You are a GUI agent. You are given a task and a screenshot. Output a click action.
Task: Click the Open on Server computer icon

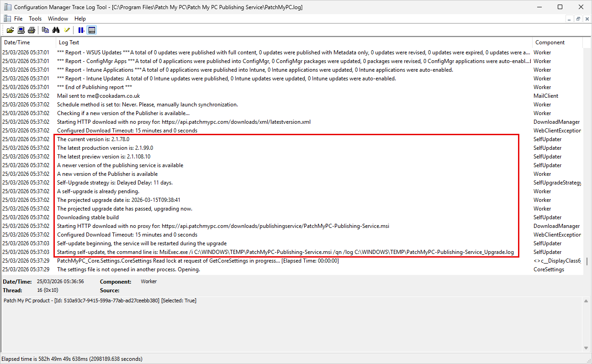(21, 30)
